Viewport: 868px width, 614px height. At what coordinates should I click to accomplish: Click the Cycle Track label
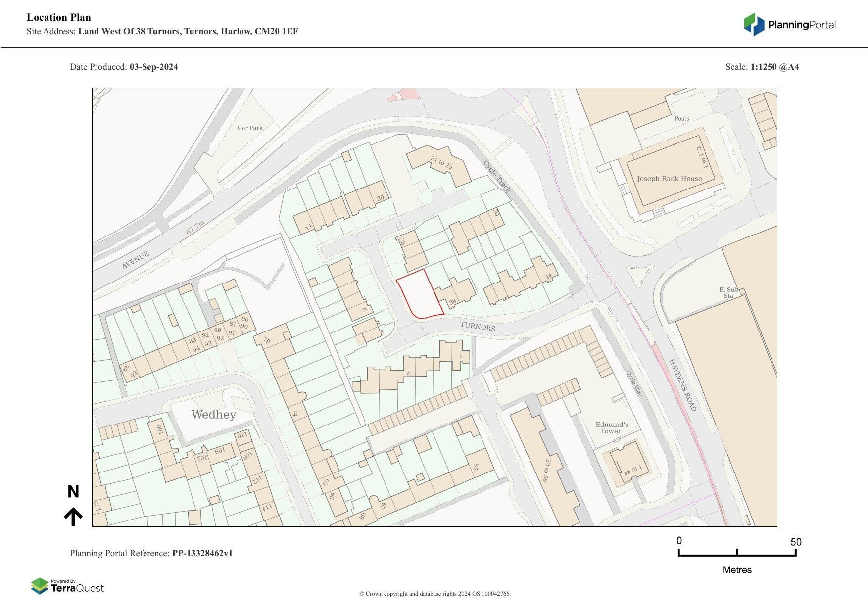496,177
